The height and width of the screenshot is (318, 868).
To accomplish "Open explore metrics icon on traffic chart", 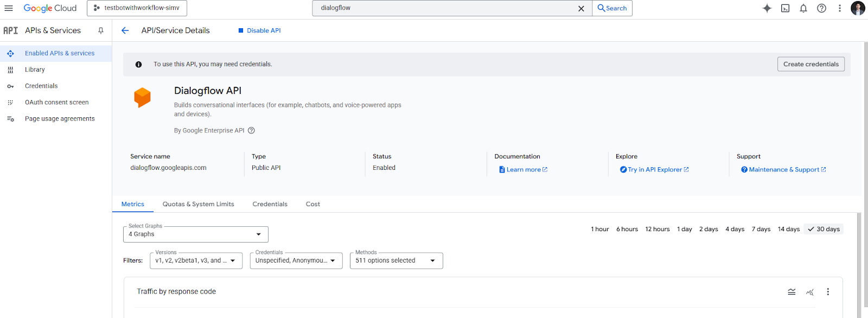I will [810, 292].
